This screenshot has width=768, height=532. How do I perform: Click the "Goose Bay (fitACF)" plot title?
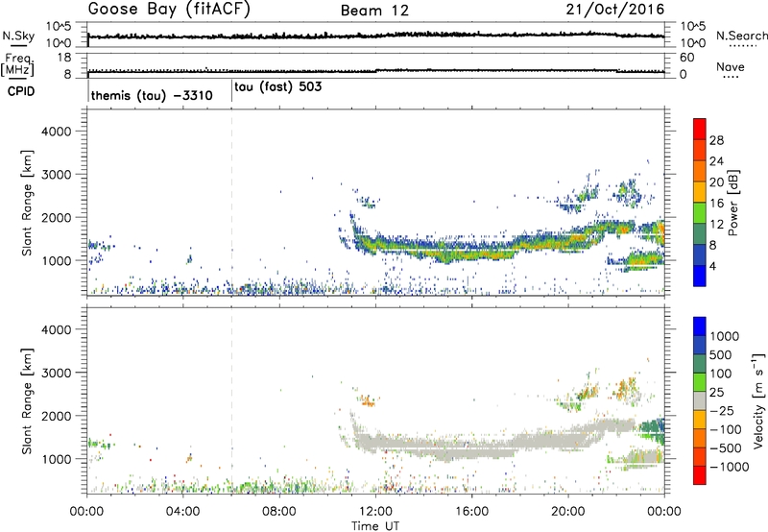[169, 10]
